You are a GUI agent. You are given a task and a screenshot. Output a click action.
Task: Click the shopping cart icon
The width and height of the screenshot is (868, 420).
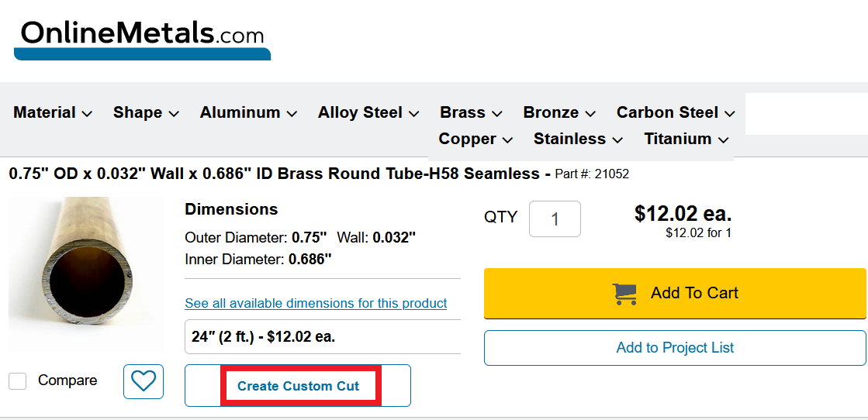624,293
